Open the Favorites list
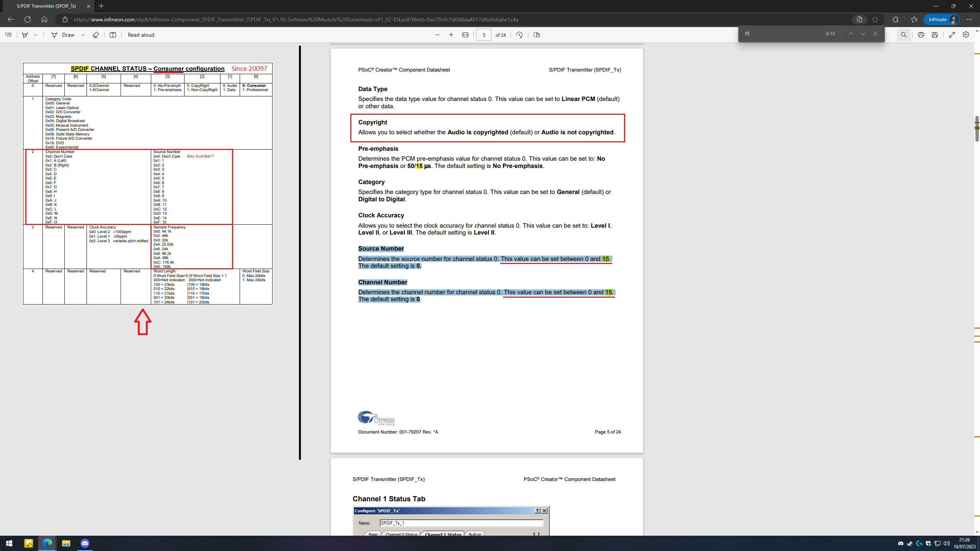This screenshot has width=980, height=551. click(x=914, y=20)
